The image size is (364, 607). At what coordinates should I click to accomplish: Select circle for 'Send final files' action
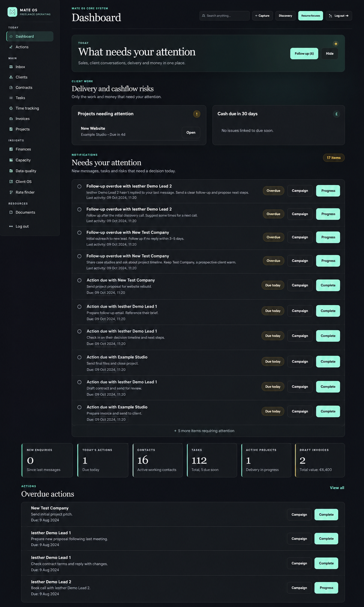tap(79, 357)
